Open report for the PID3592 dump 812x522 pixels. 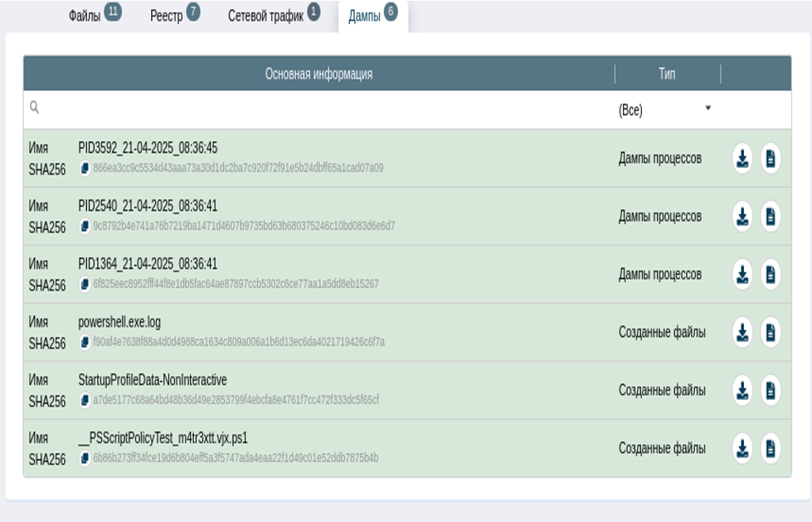click(771, 158)
